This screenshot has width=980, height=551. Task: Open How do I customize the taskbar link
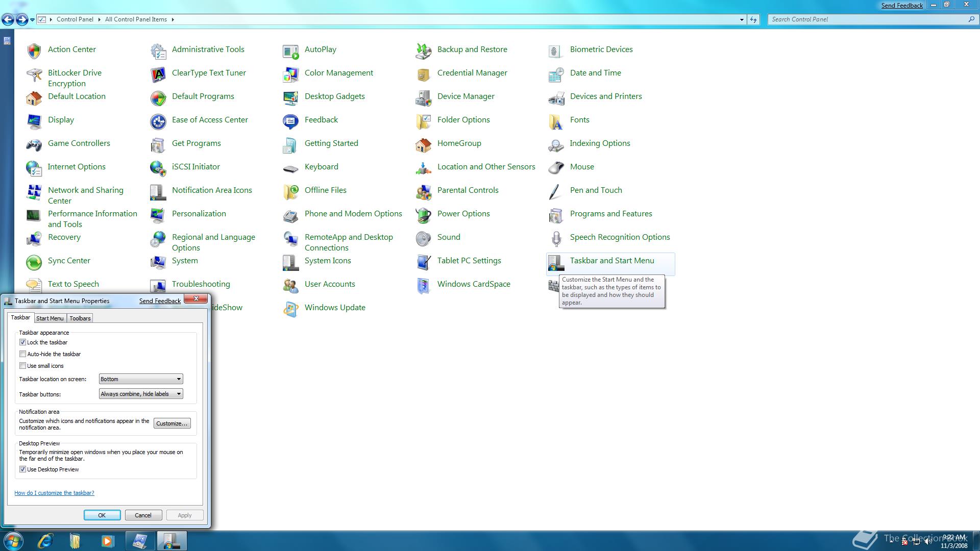(54, 493)
